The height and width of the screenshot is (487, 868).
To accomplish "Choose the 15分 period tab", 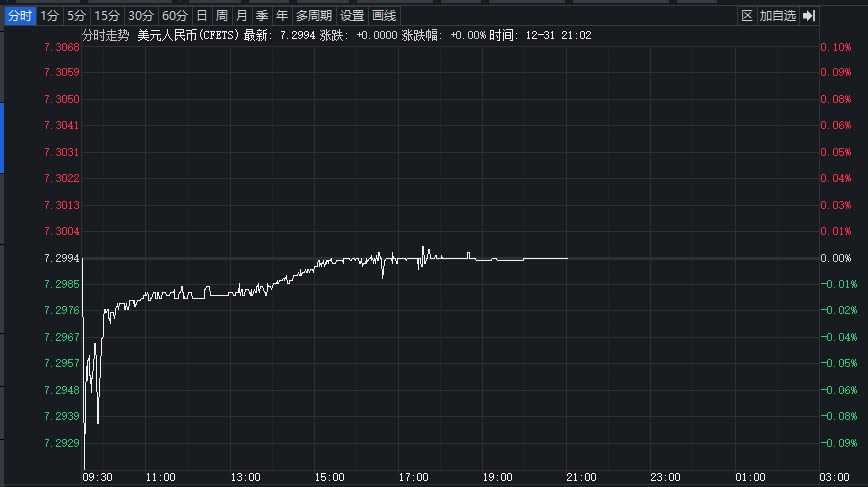I will (x=106, y=16).
